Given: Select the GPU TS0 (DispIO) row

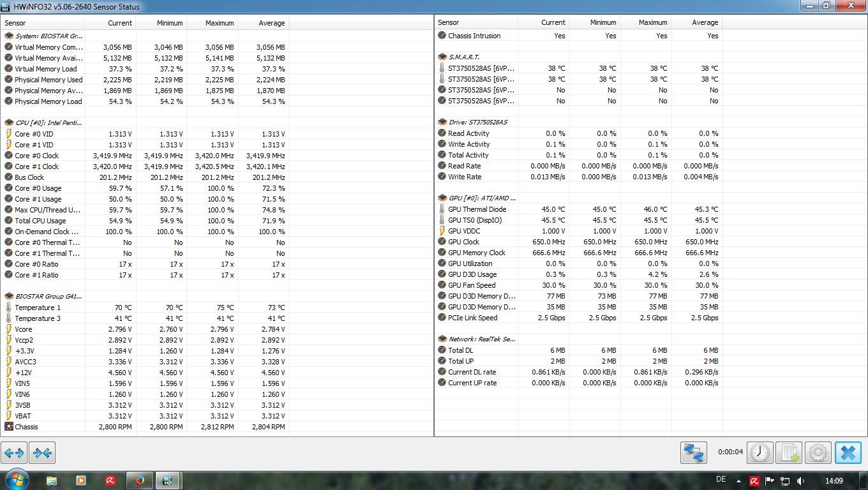Looking at the screenshot, I should (x=578, y=220).
